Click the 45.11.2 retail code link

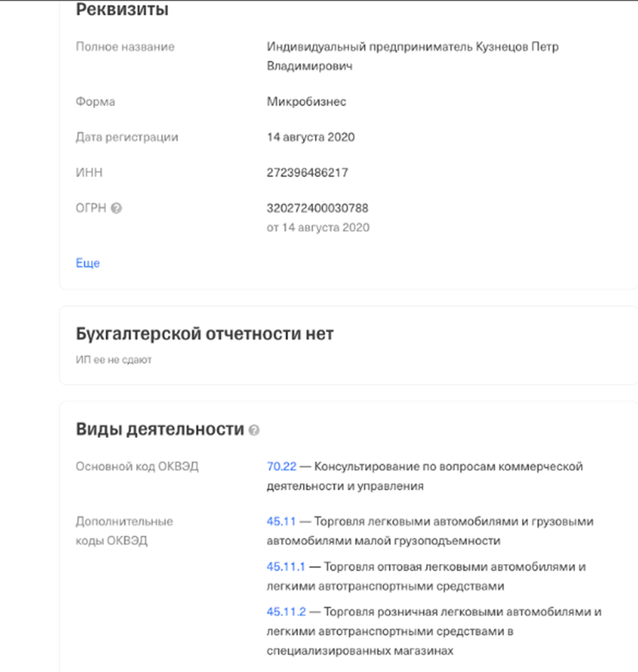tap(286, 612)
